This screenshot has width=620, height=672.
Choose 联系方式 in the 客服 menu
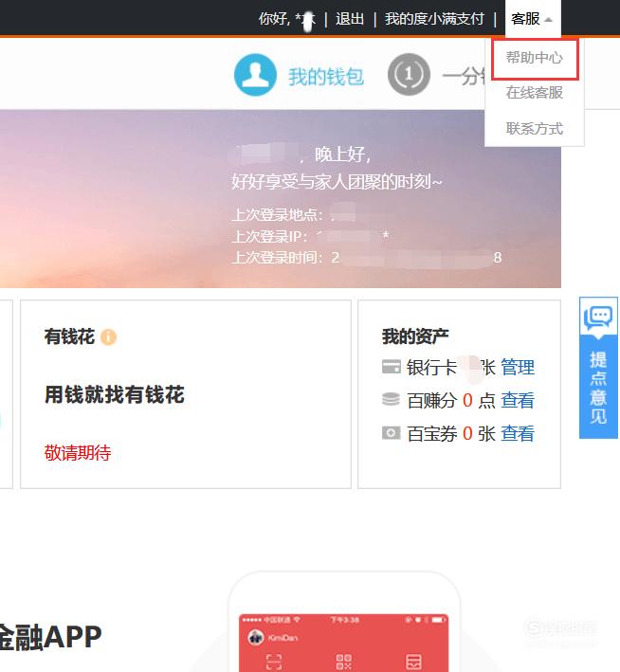[x=535, y=128]
